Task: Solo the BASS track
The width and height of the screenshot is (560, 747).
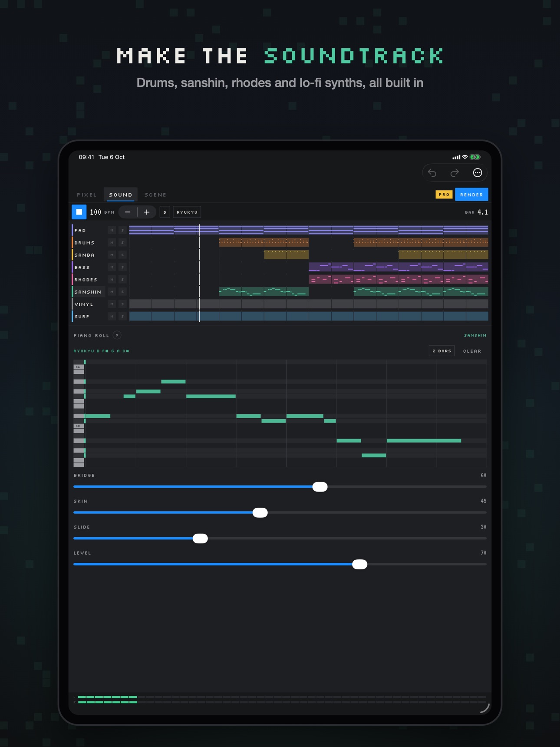Action: click(x=122, y=267)
